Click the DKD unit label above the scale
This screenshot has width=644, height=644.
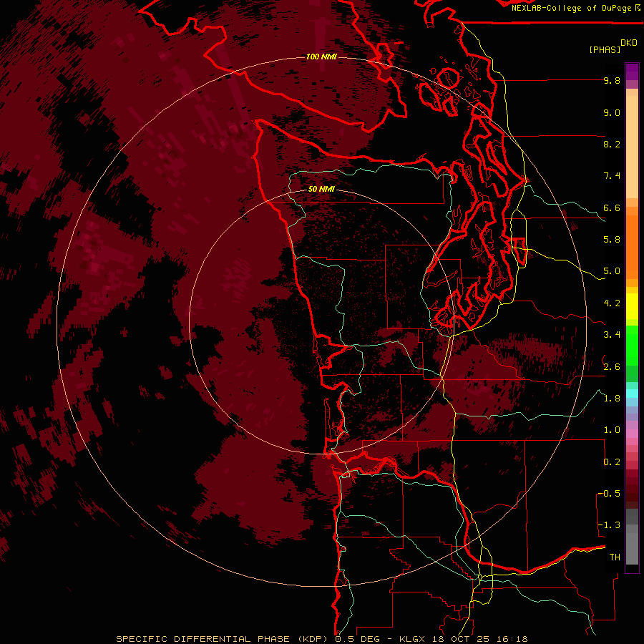[x=629, y=43]
